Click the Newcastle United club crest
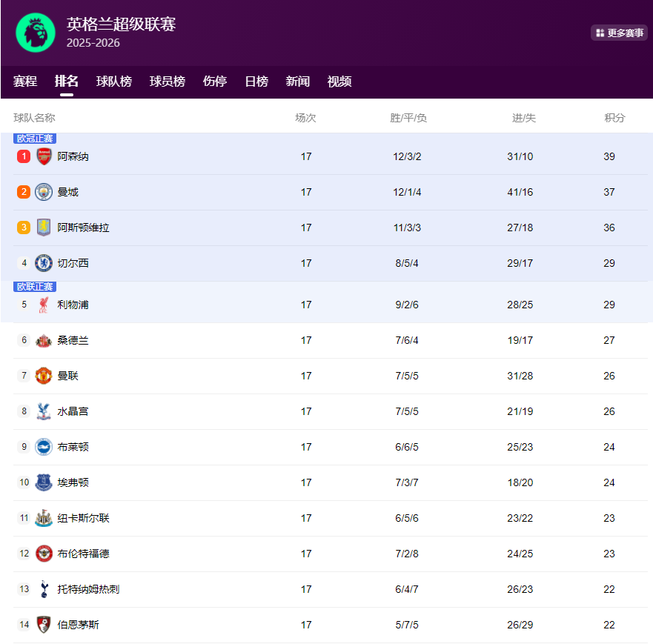Viewport: 653px width, 644px height. click(x=44, y=518)
